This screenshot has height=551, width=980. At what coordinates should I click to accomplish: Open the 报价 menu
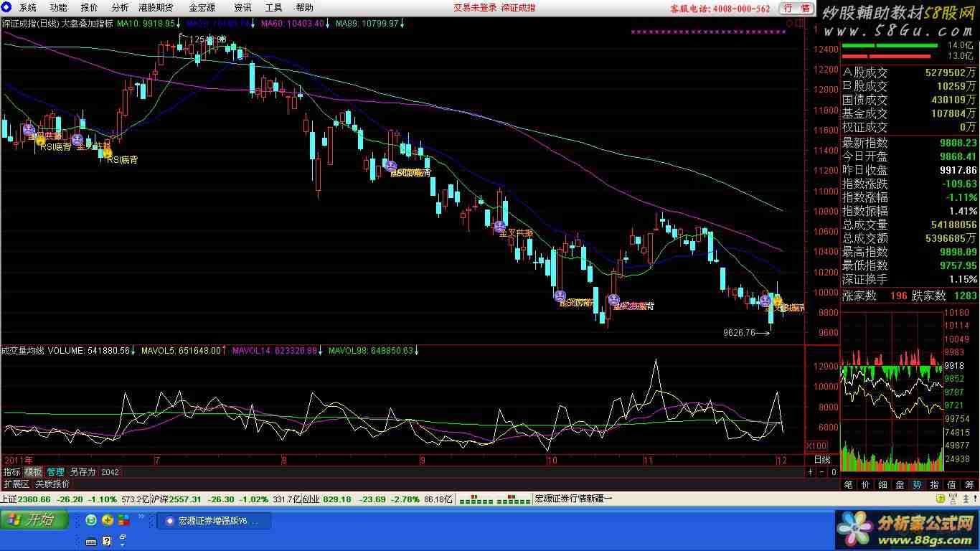point(90,8)
